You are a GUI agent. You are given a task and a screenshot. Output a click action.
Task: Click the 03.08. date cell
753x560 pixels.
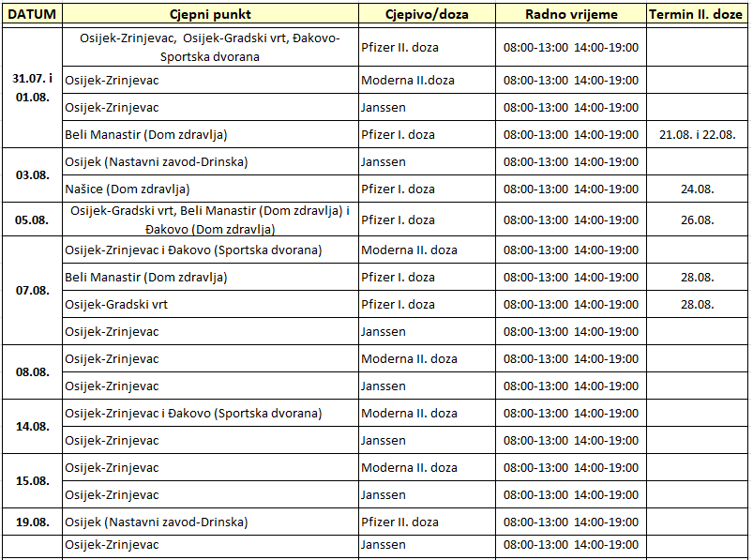32,175
